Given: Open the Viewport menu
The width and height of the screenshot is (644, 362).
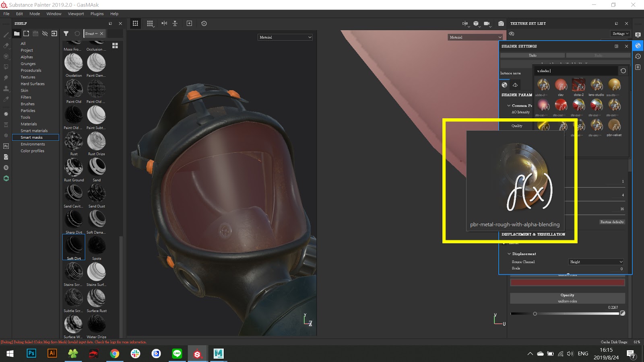Looking at the screenshot, I should click(x=76, y=14).
